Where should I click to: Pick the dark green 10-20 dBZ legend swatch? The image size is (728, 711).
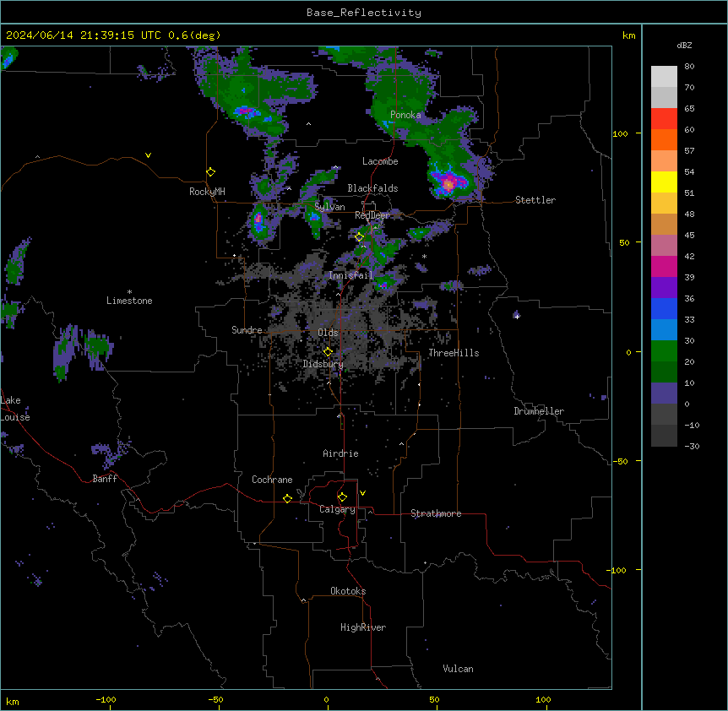pos(664,372)
